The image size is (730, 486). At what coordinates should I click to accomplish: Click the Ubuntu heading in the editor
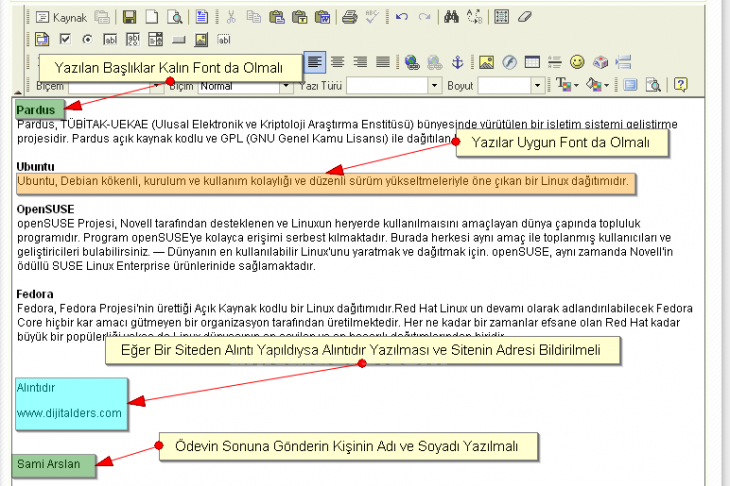point(35,167)
